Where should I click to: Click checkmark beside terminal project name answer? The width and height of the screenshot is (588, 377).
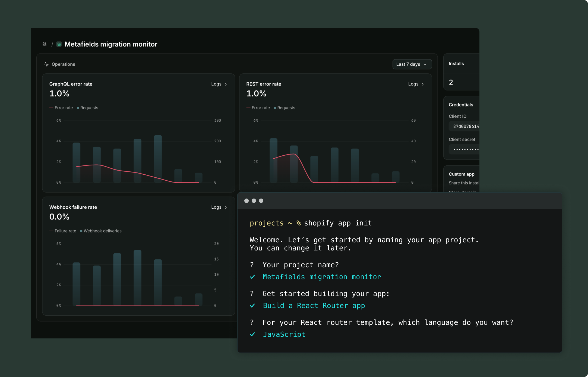point(252,277)
